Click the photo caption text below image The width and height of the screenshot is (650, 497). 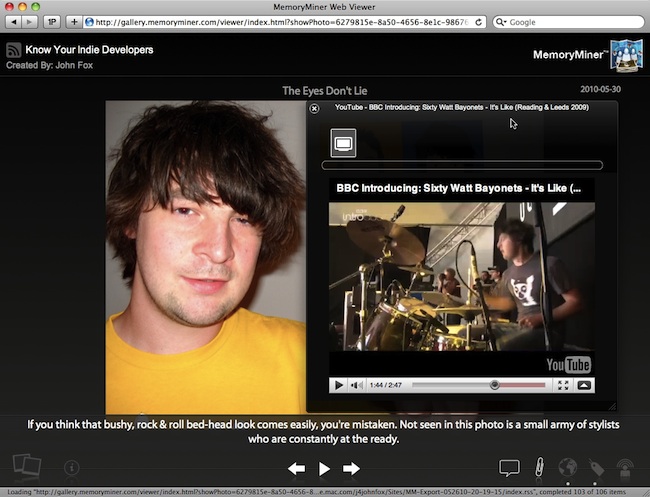point(323,432)
